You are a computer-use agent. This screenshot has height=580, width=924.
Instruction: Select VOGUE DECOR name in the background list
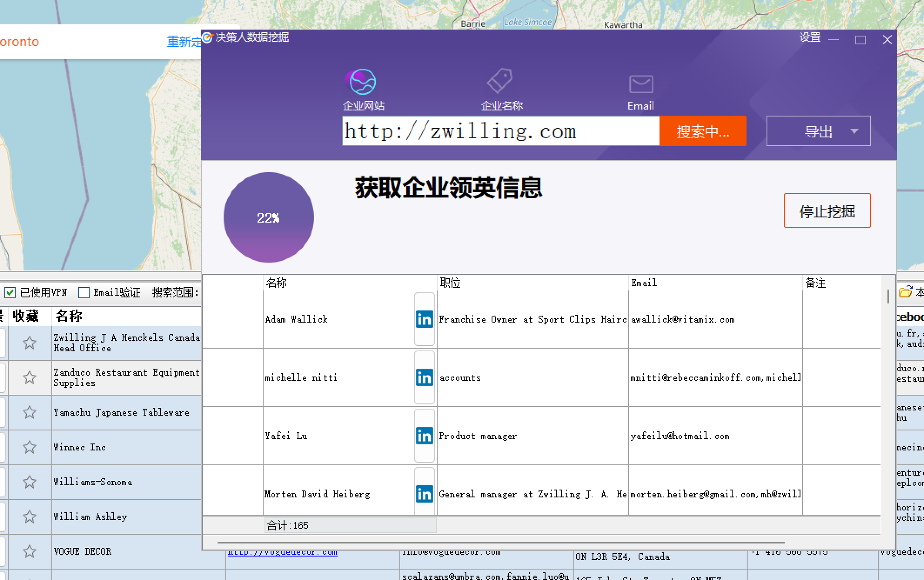point(83,552)
